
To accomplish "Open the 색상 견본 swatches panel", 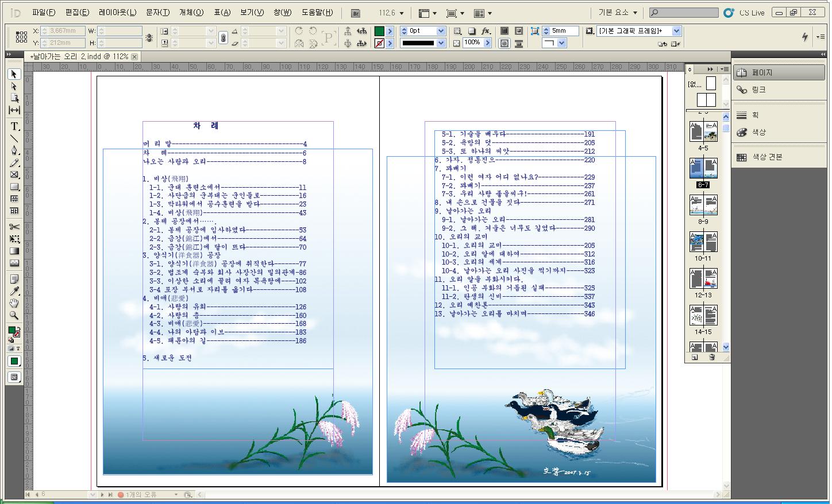I will [x=767, y=157].
